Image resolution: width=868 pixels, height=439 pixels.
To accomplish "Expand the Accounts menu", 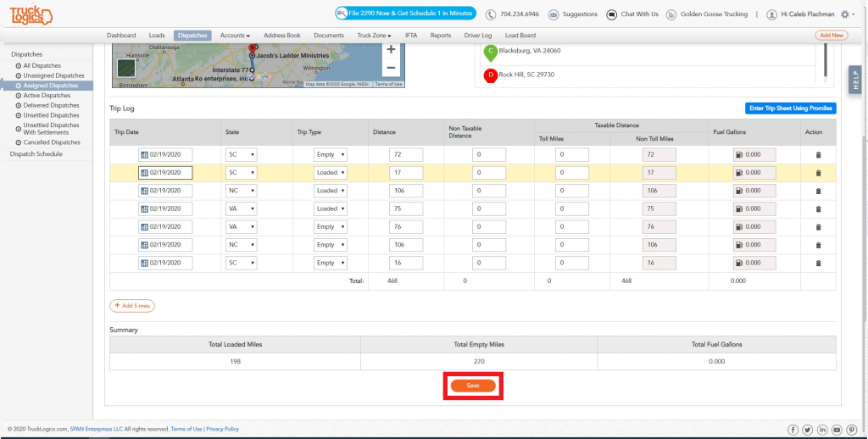I will 235,36.
